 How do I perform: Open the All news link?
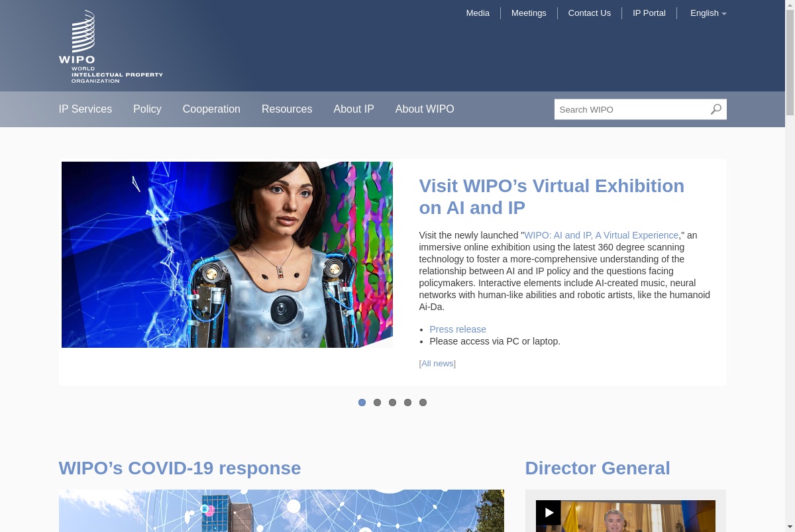[437, 364]
